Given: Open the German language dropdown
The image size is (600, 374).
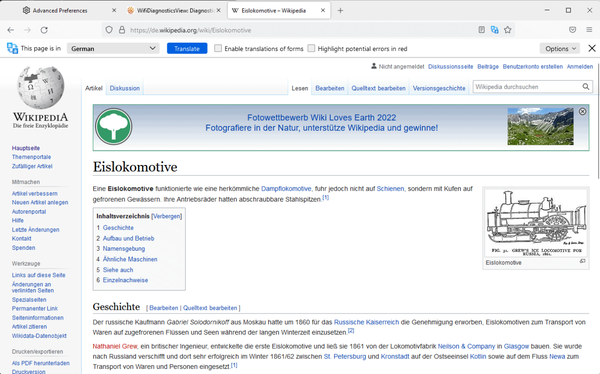Looking at the screenshot, I should point(113,48).
